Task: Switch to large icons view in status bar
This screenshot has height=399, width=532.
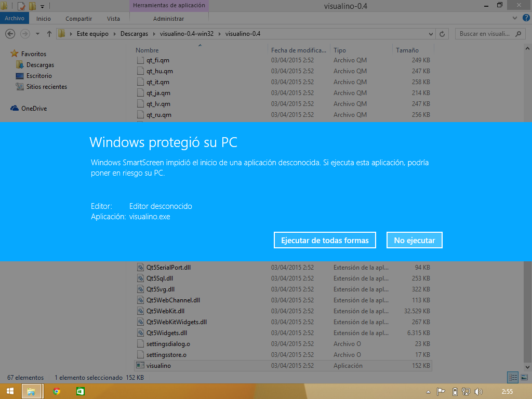Action: click(524, 377)
